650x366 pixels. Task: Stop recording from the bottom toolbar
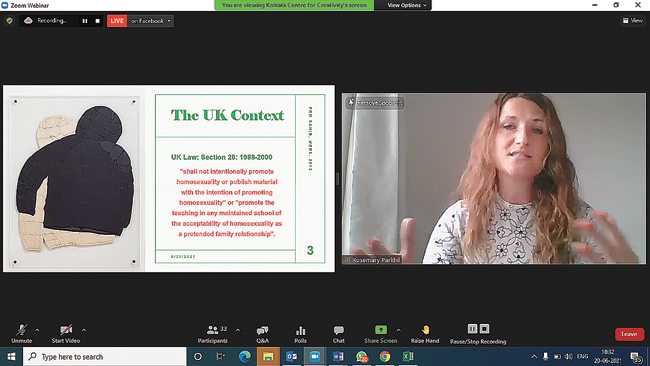tap(484, 329)
